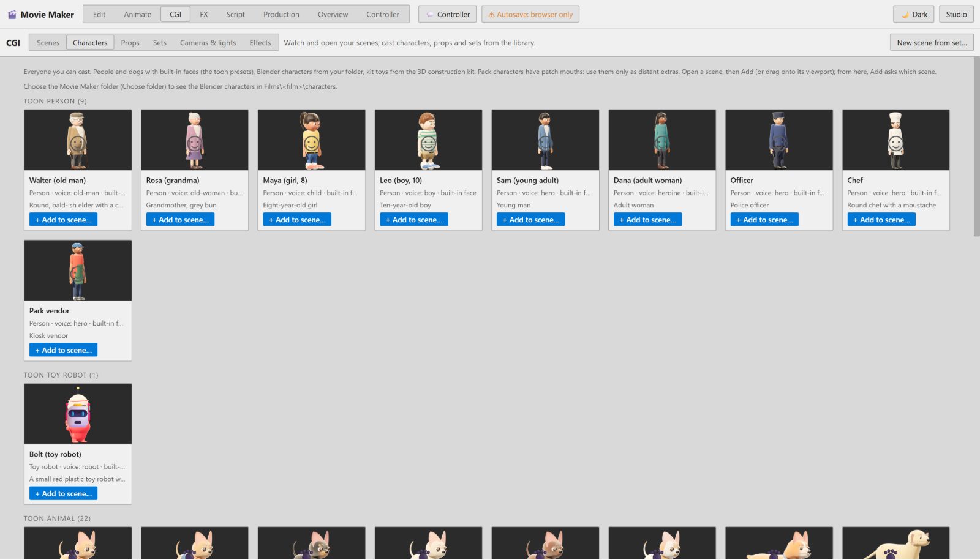The image size is (980, 560).
Task: Click New scene from set... button
Action: pos(932,43)
